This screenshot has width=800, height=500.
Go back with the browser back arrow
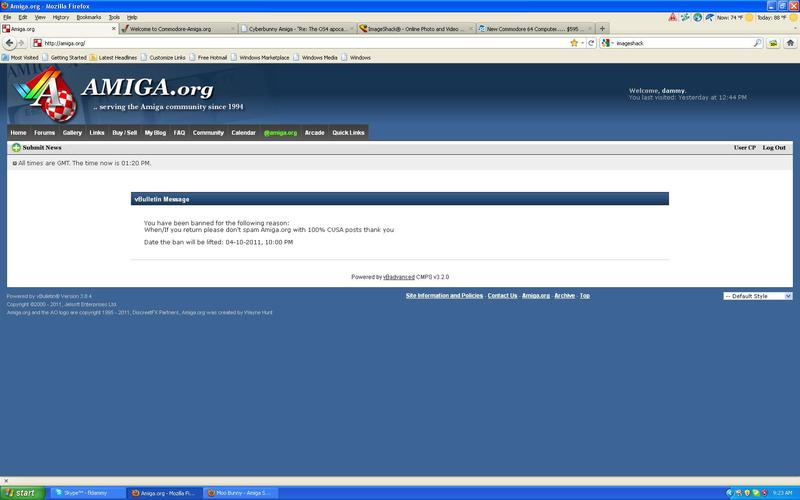point(9,43)
